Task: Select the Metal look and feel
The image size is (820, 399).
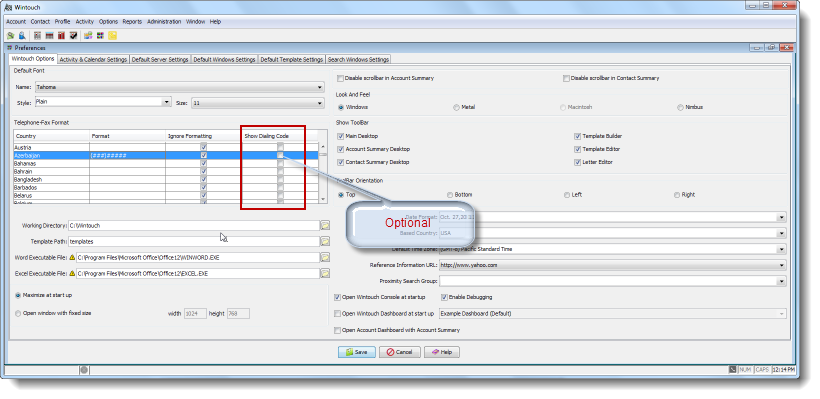Action: [457, 107]
